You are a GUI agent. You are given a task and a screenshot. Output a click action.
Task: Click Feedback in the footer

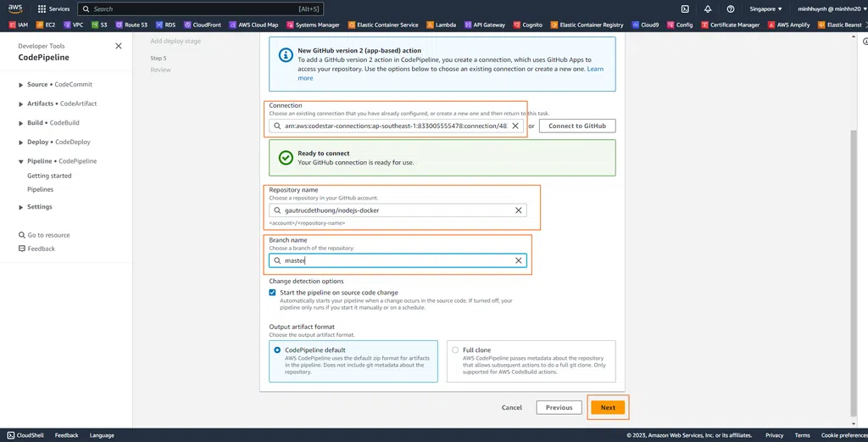tap(66, 435)
